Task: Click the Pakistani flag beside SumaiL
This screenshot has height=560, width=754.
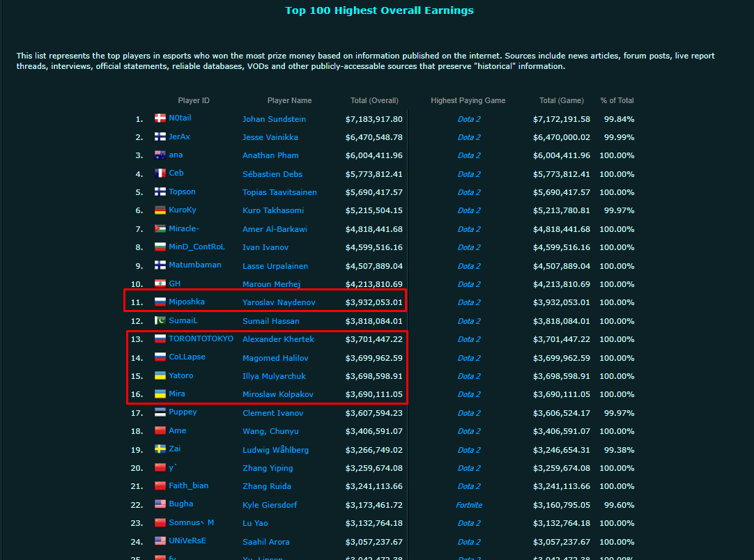Action: click(x=160, y=321)
